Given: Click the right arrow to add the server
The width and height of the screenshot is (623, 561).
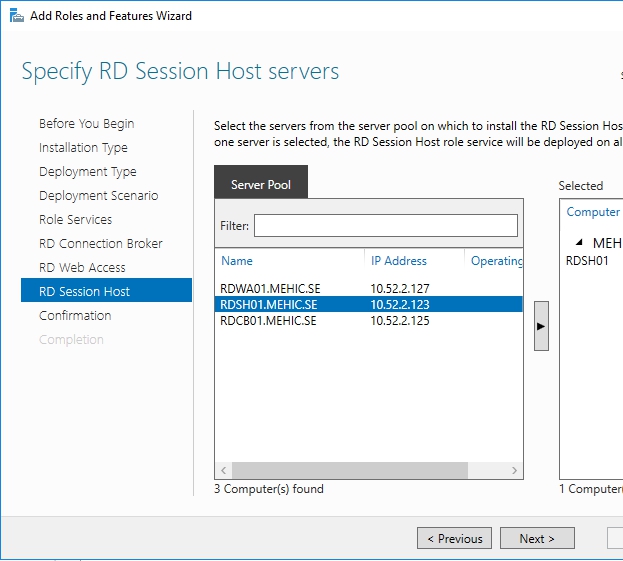Looking at the screenshot, I should (x=541, y=326).
